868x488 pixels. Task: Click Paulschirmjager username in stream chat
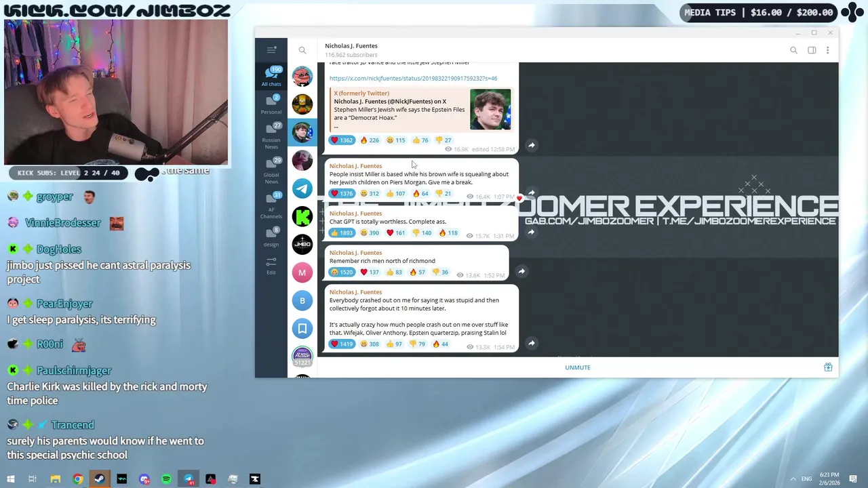pos(74,371)
